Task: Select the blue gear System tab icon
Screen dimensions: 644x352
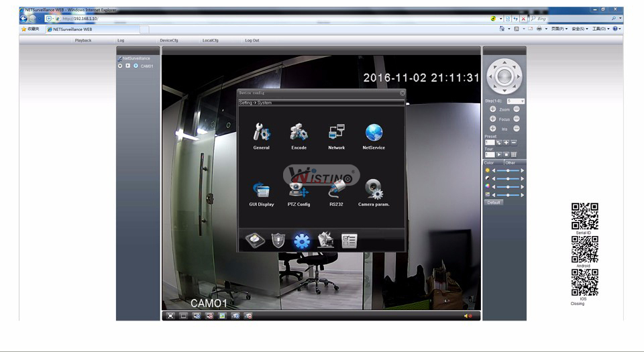Action: [x=302, y=241]
